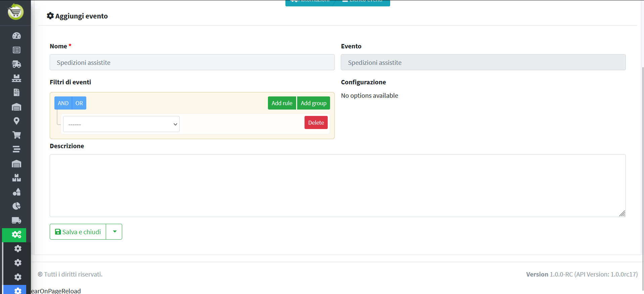The width and height of the screenshot is (644, 294).
Task: Open the filter rule field dropdown
Action: [x=121, y=124]
